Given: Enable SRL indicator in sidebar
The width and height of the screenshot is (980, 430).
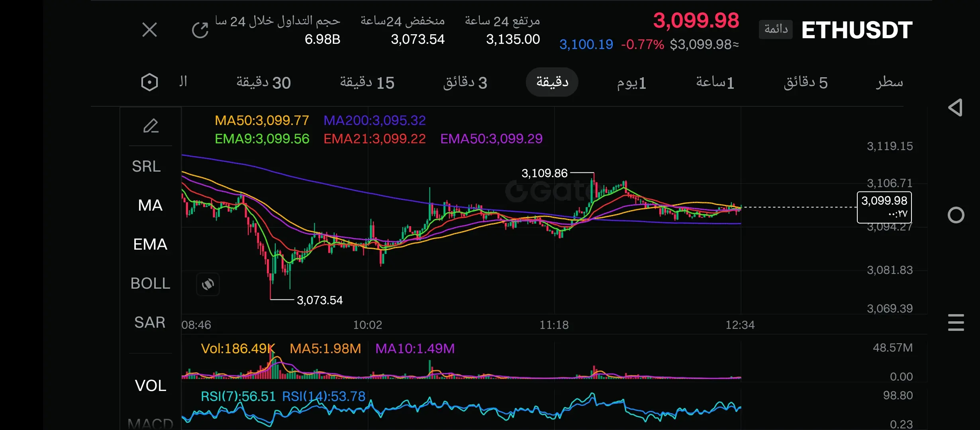Looking at the screenshot, I should click(x=146, y=166).
